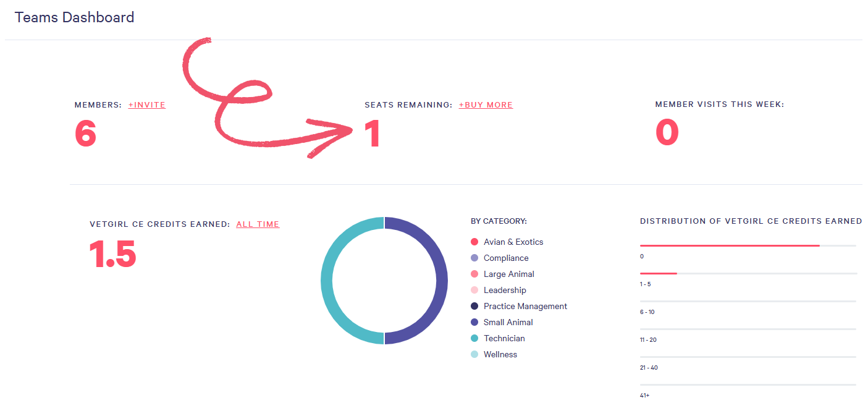Click the VetGirl CE credits value 1.5
868x408 pixels.
tap(112, 254)
